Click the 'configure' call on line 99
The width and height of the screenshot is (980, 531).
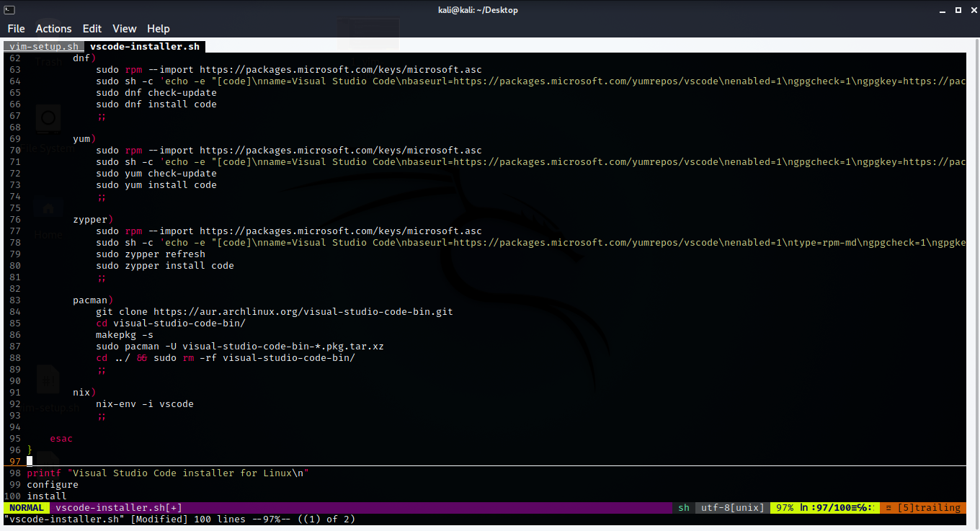(53, 485)
